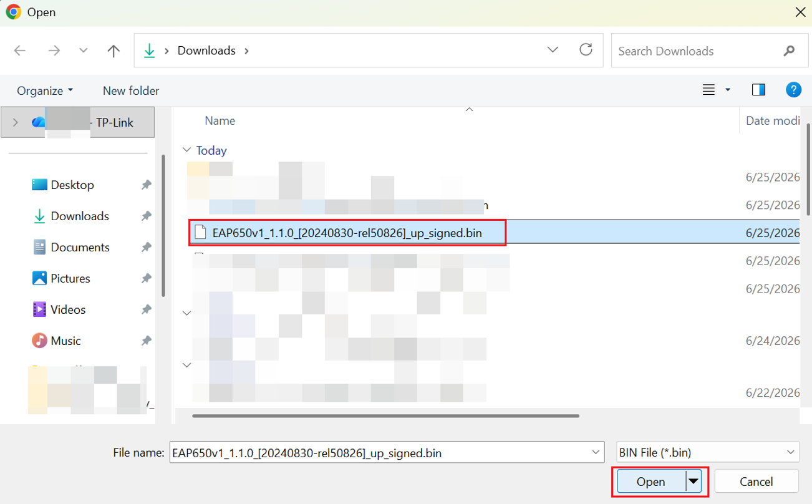Viewport: 812px width, 504px height.
Task: Expand the OneDrive TP-Link tree node
Action: (15, 123)
